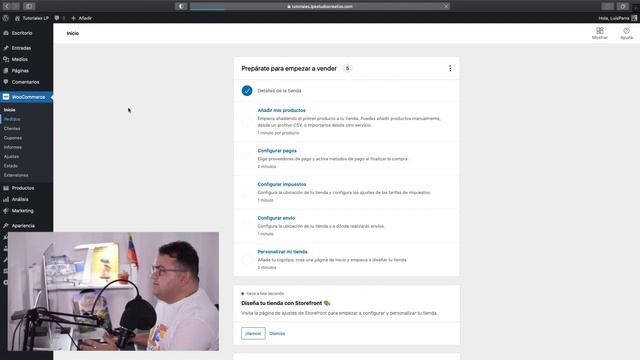
Task: Dismiss the Storefront design note
Action: tap(277, 333)
